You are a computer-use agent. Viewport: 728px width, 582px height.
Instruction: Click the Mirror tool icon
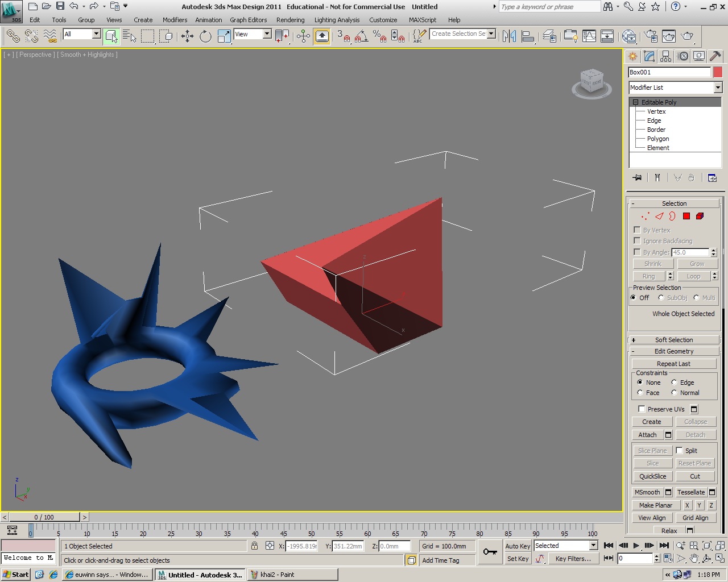click(509, 36)
